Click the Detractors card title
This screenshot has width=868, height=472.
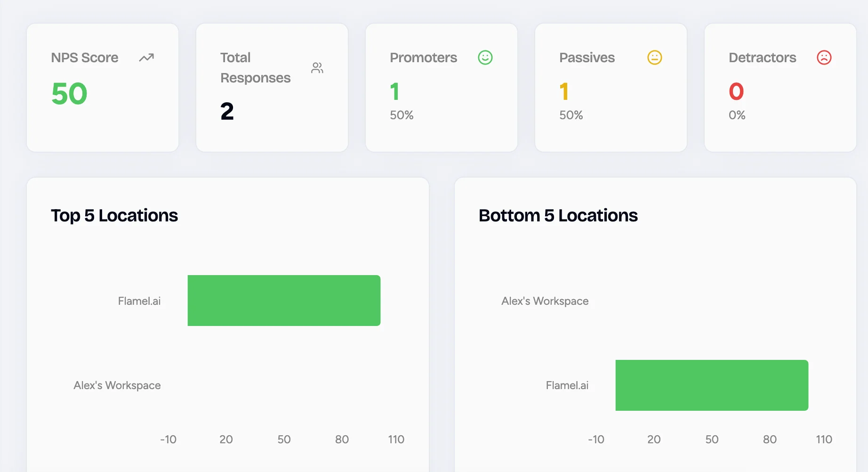pos(763,57)
